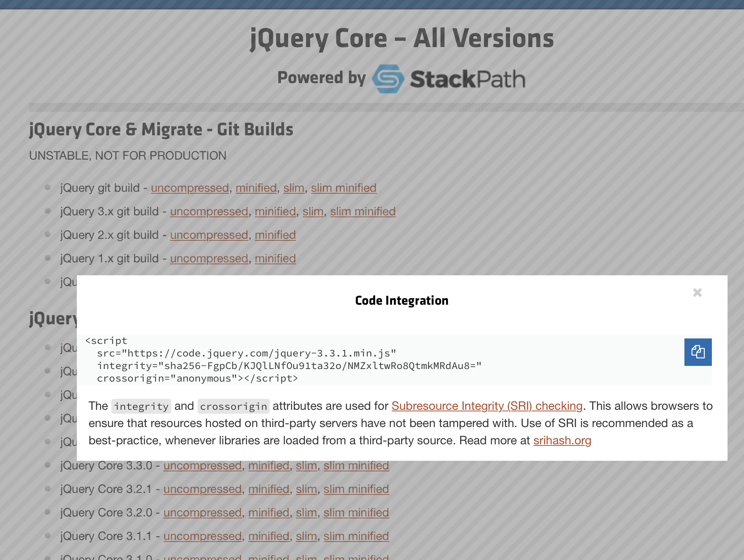Click the 'jQuery Core – All Versions' heading
Screen dimensions: 744x560
[x=402, y=38]
